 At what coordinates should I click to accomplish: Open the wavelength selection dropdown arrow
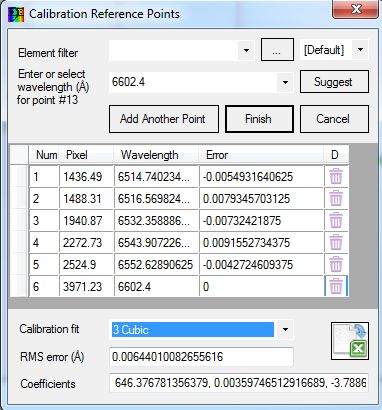[x=285, y=82]
